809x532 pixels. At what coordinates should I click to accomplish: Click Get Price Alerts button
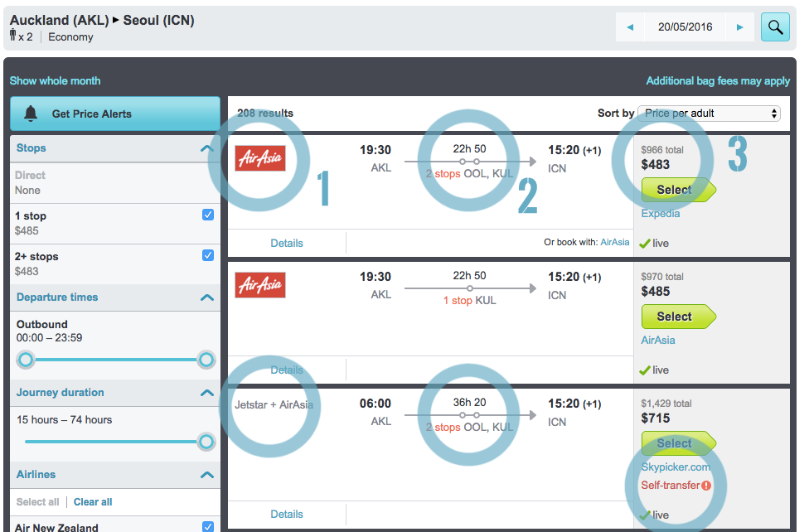115,114
